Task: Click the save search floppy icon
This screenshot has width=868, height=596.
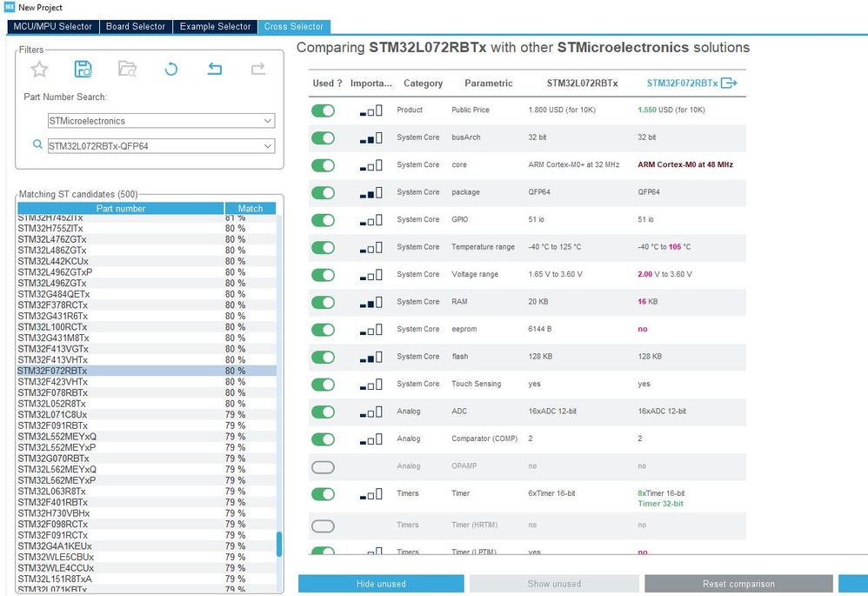Action: 83,70
